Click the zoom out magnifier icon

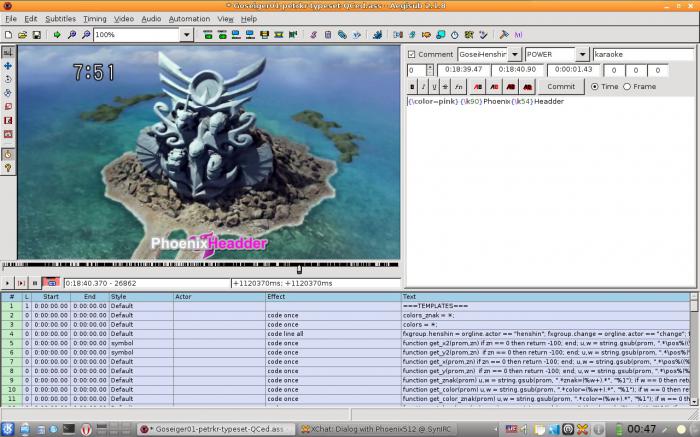pos(86,34)
